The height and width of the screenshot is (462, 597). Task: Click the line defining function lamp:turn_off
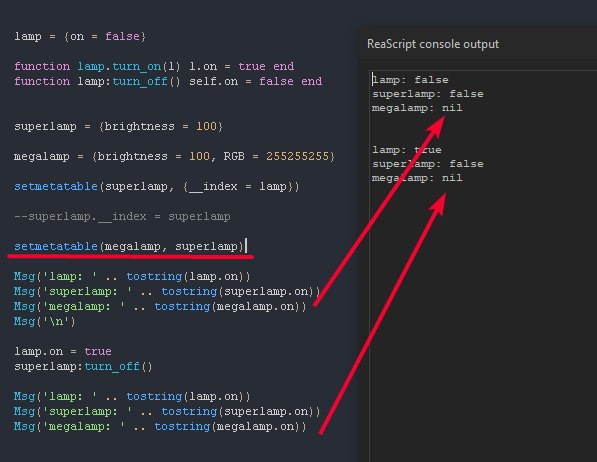click(x=168, y=82)
